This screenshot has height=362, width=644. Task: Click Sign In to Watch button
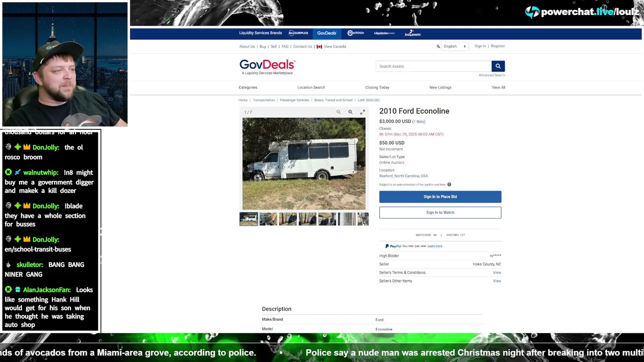[x=440, y=212]
